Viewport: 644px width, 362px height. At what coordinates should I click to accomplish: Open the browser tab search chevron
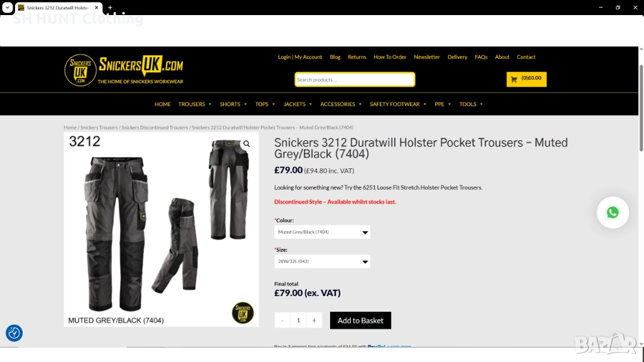pyautogui.click(x=8, y=8)
